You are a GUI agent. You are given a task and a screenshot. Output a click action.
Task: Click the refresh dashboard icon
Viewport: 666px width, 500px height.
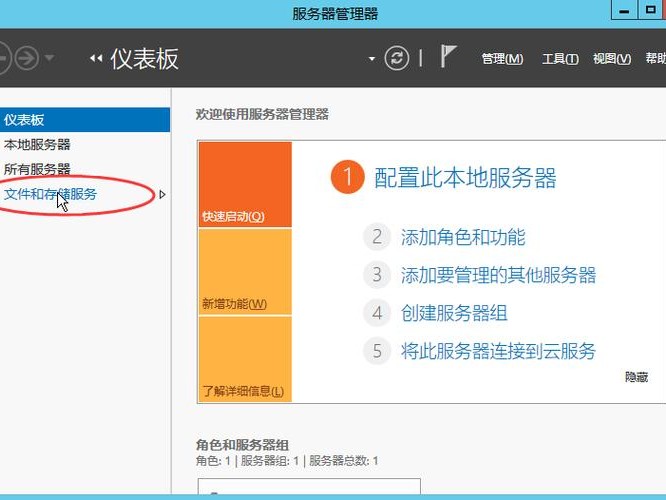click(x=397, y=58)
